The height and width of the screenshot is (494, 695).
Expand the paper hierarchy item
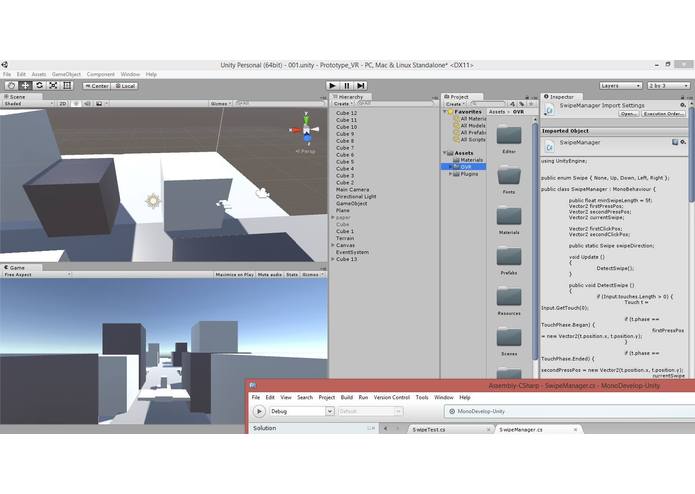[333, 218]
